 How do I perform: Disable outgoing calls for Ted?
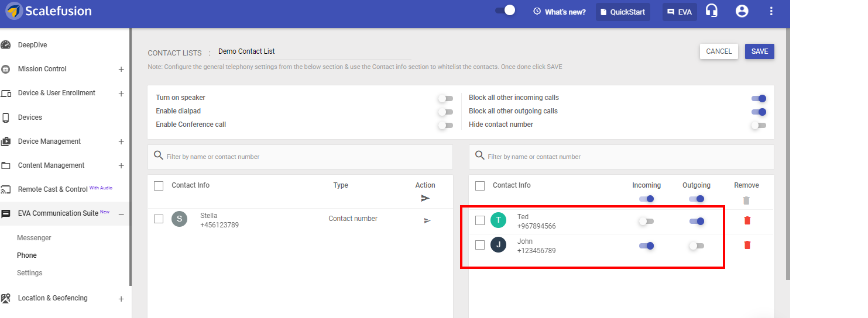tap(697, 222)
